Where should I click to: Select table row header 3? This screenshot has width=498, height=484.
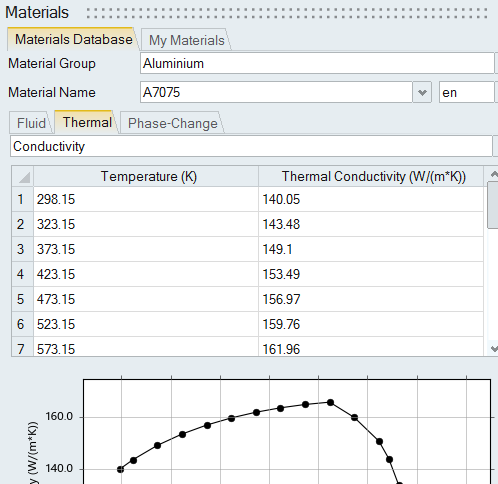click(23, 249)
